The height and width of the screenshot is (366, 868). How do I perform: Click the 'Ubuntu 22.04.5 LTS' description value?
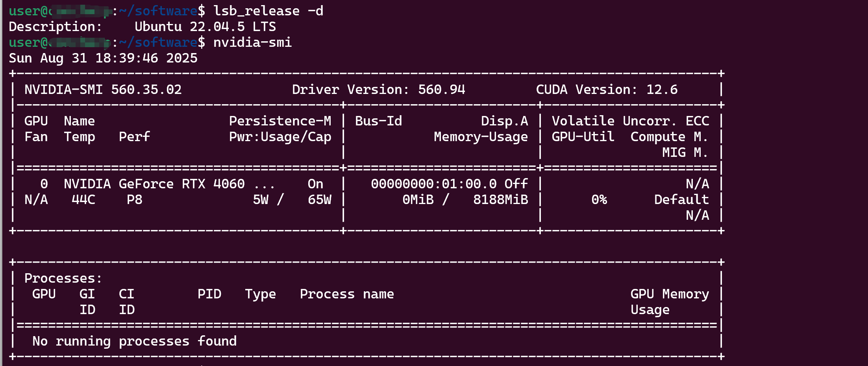[x=205, y=27]
